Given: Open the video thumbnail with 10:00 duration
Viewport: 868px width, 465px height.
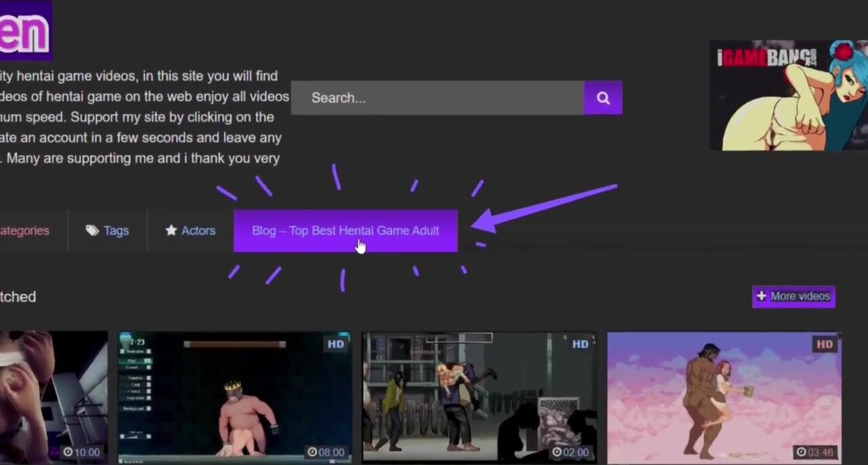Looking at the screenshot, I should [53, 397].
